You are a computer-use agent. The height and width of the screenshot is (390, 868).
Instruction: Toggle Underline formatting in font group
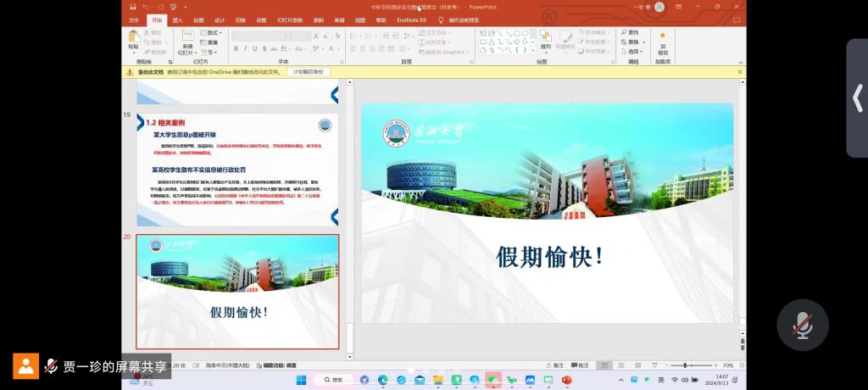tap(254, 49)
